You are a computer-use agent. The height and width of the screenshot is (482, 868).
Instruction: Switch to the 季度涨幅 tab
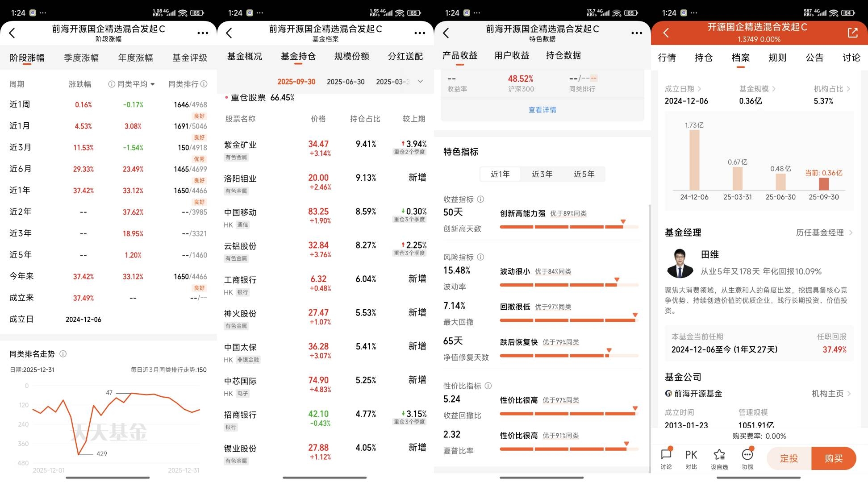pyautogui.click(x=81, y=58)
